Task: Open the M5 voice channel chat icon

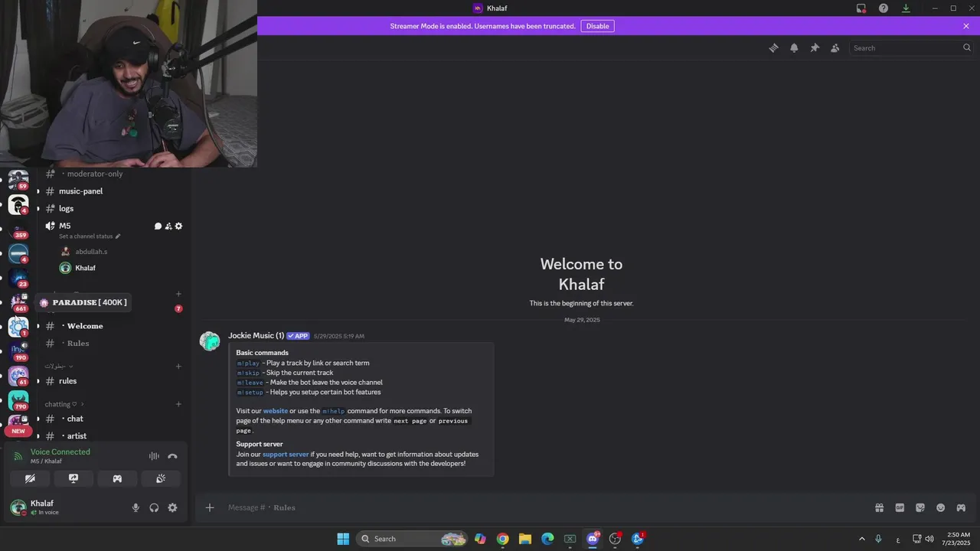Action: (x=158, y=226)
